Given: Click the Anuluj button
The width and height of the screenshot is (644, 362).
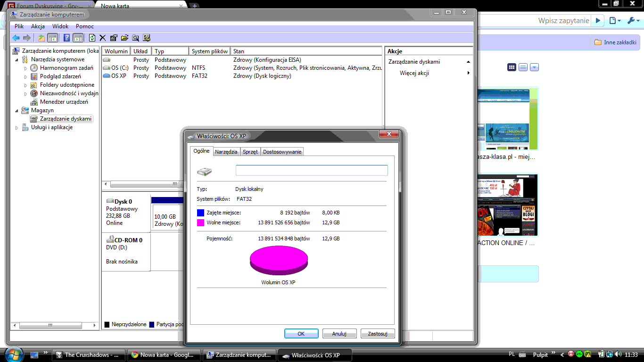Looking at the screenshot, I should [x=339, y=334].
